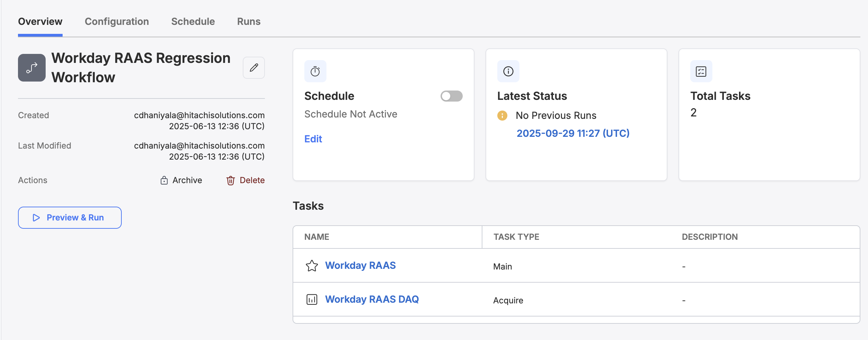
Task: Click the 'Created' field label
Action: point(34,115)
